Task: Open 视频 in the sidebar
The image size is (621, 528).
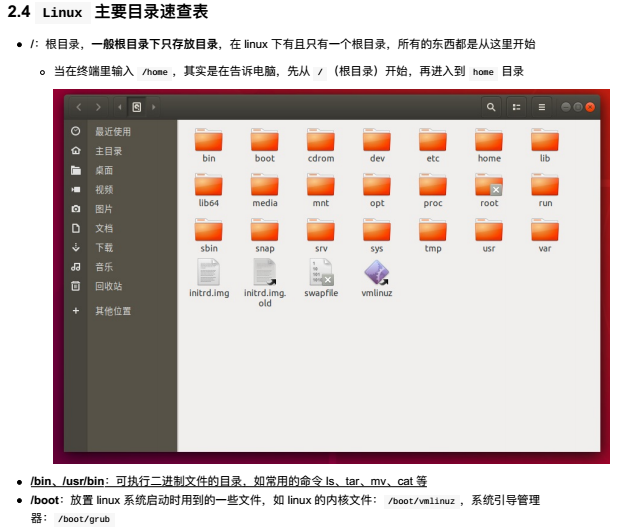Action: 121,190
